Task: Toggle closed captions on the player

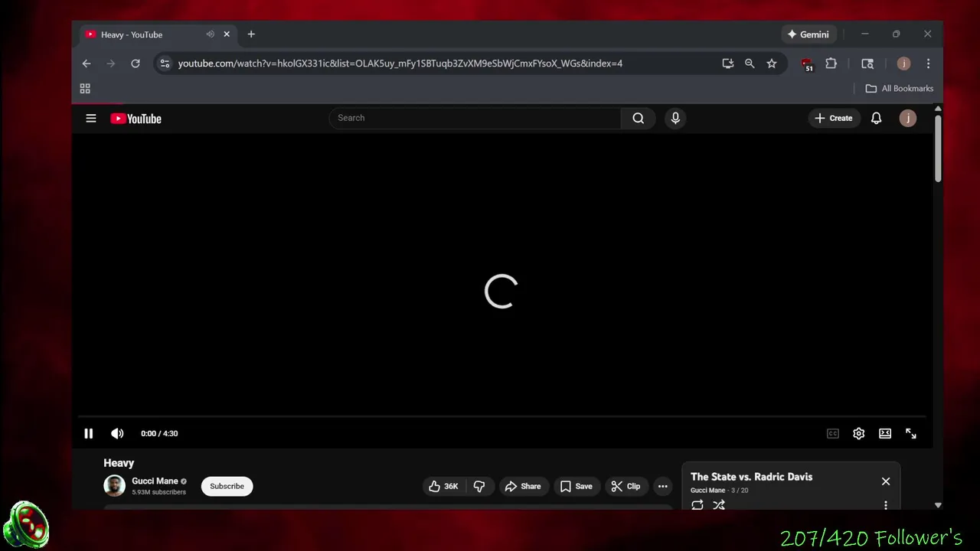Action: pos(833,433)
